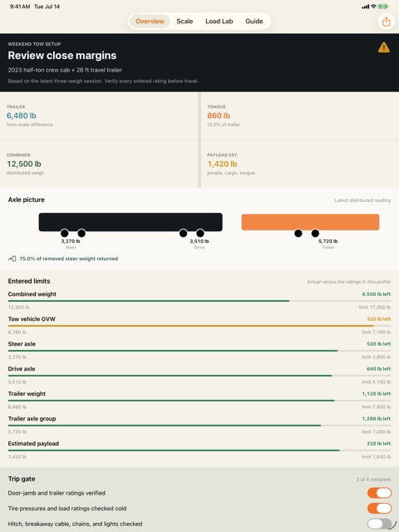The image size is (399, 532).
Task: Open the Guide tab
Action: click(254, 22)
